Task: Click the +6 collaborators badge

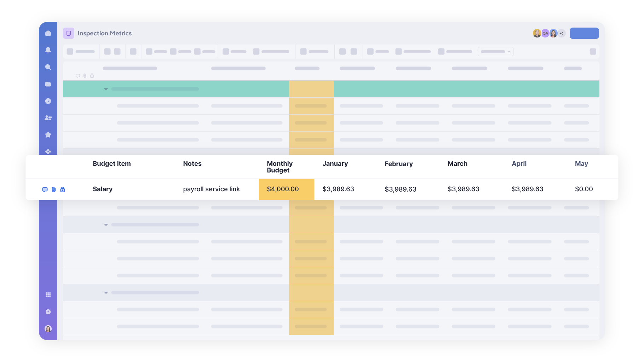Action: [x=562, y=33]
